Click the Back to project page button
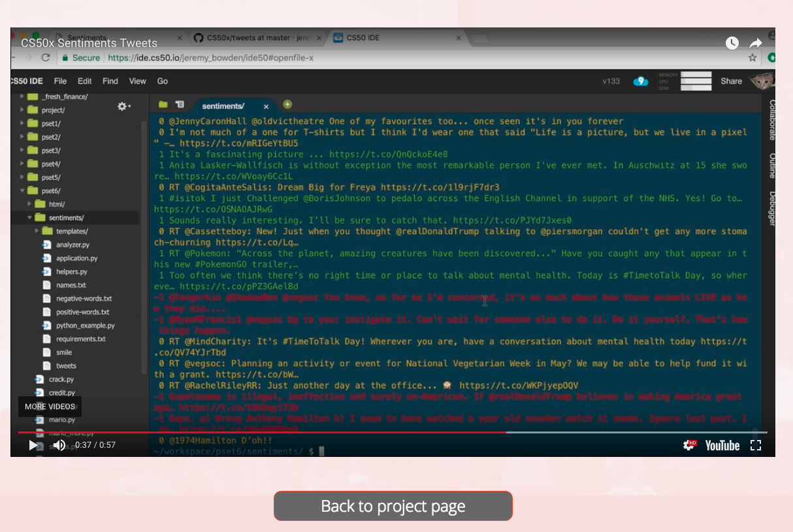 pos(393,506)
